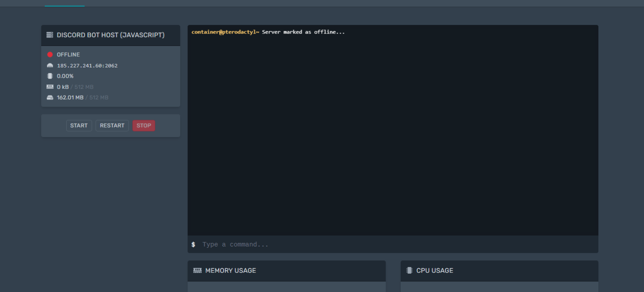Click the OFFLINE status label

tap(68, 54)
